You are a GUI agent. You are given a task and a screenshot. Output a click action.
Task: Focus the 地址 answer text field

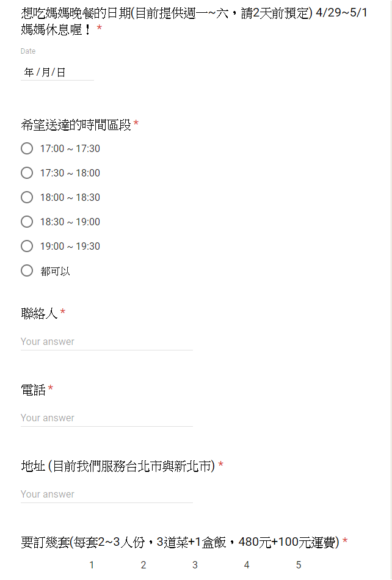click(x=106, y=494)
